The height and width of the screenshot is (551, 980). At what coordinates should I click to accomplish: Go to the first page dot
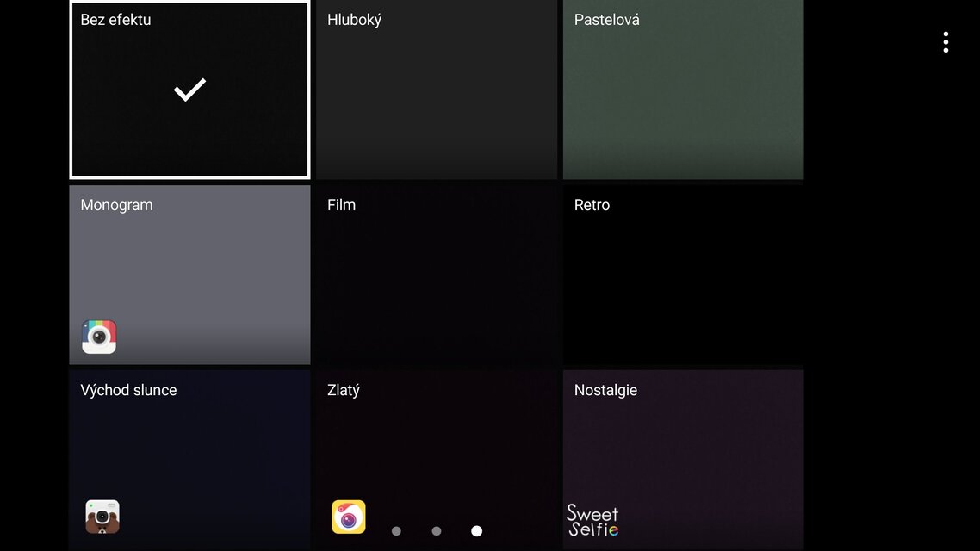(396, 531)
